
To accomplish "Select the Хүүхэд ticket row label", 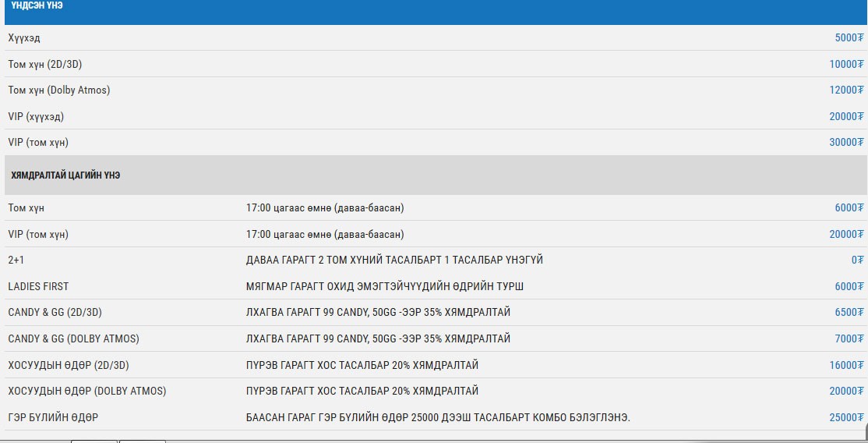I will pyautogui.click(x=24, y=38).
